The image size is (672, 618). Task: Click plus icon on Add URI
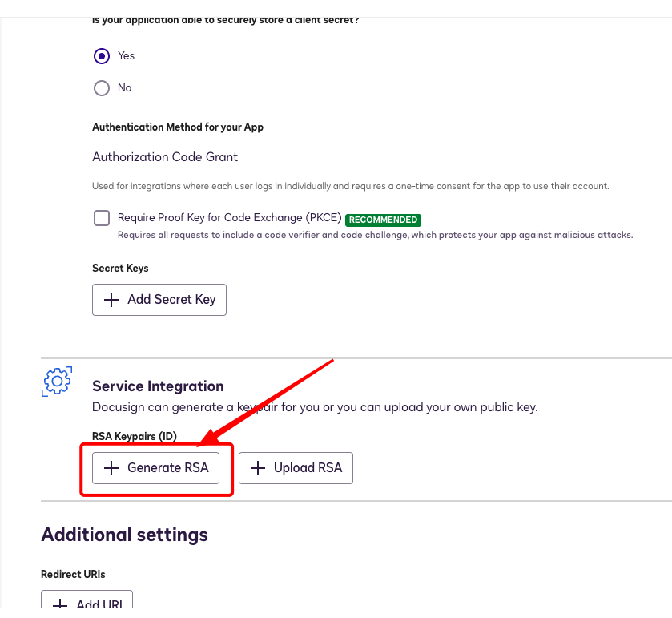point(60,604)
